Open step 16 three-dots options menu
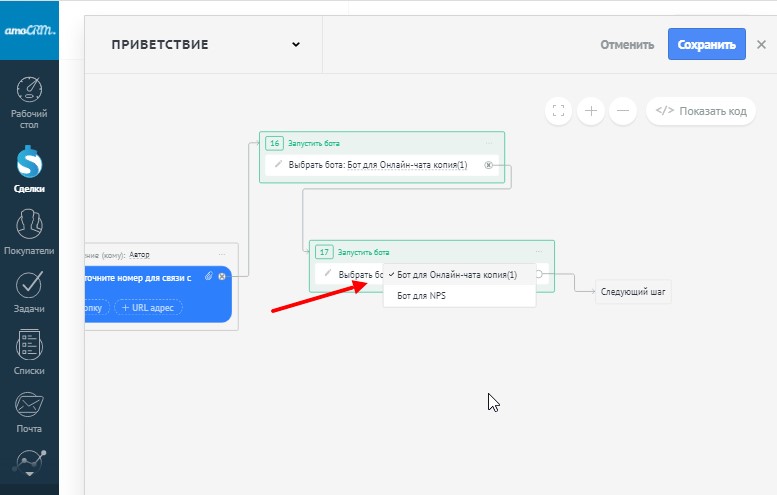Image resolution: width=777 pixels, height=495 pixels. (490, 143)
